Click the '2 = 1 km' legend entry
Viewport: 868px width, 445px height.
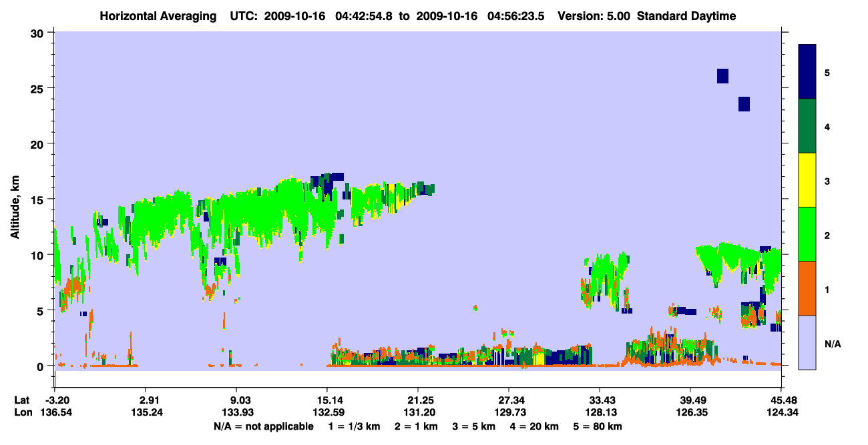coord(417,426)
